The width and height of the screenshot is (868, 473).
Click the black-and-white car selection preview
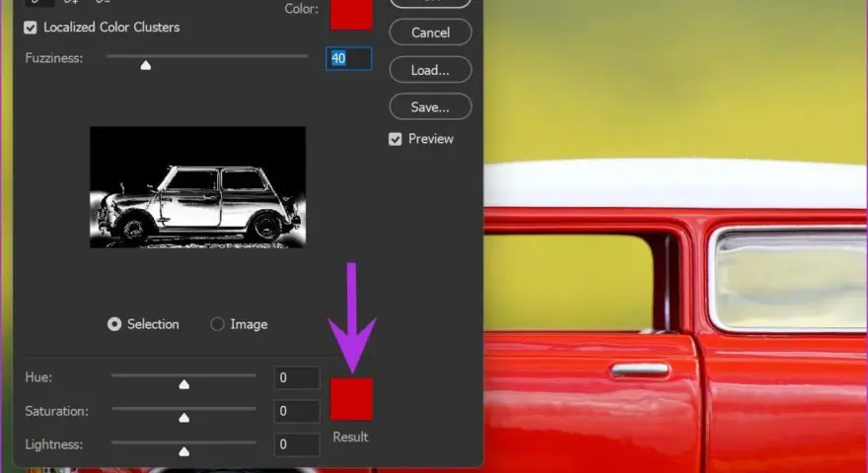coord(197,187)
